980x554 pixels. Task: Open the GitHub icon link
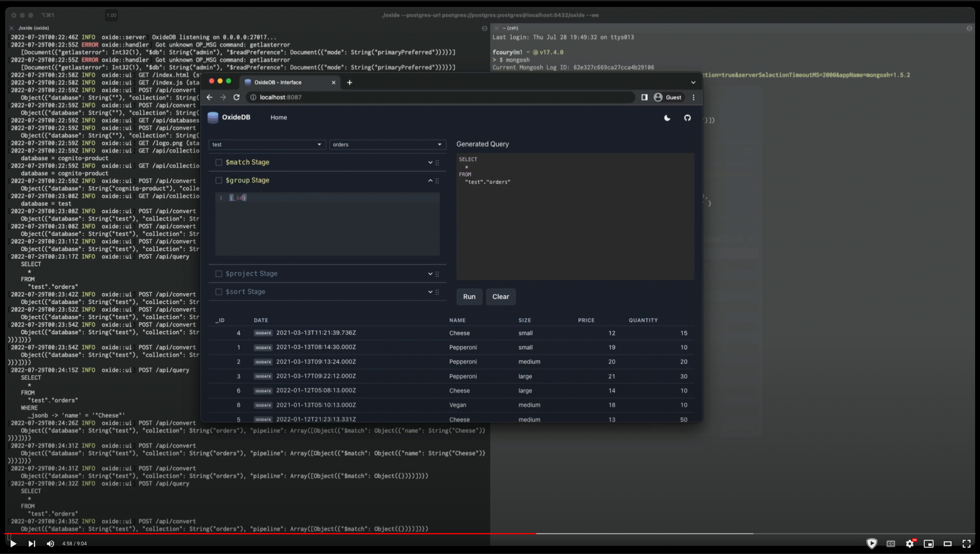pos(687,118)
